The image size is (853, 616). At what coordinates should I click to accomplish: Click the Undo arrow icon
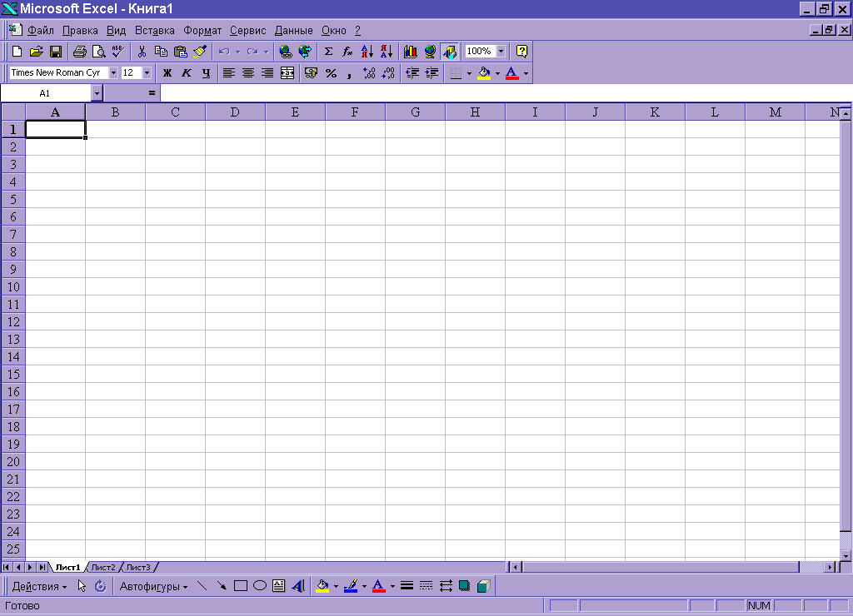click(x=223, y=52)
